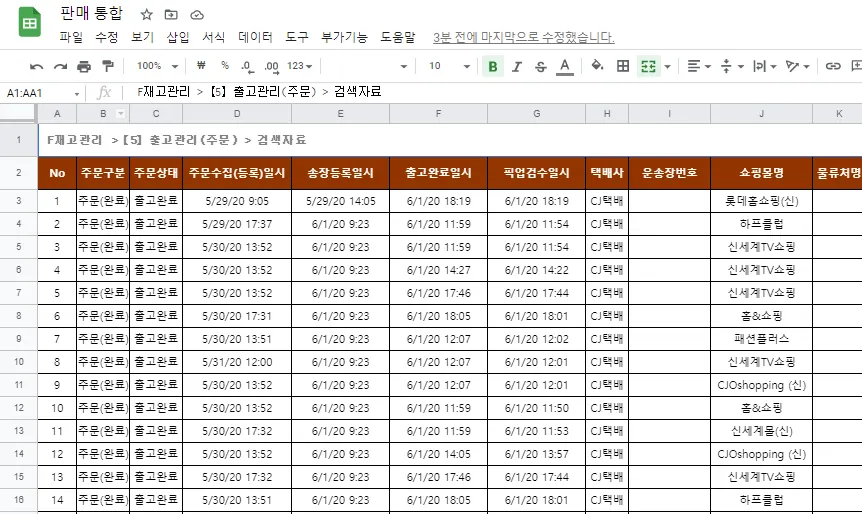This screenshot has width=862, height=514.
Task: Activate the paint format tool
Action: [x=108, y=67]
